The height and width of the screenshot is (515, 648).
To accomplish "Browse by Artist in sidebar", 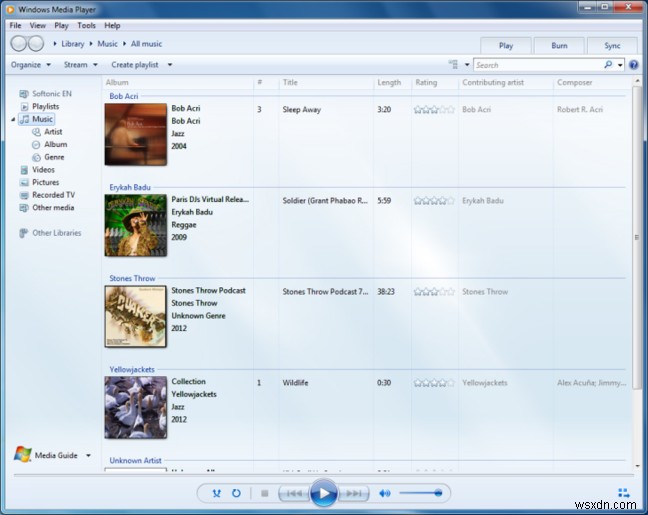I will click(x=47, y=132).
